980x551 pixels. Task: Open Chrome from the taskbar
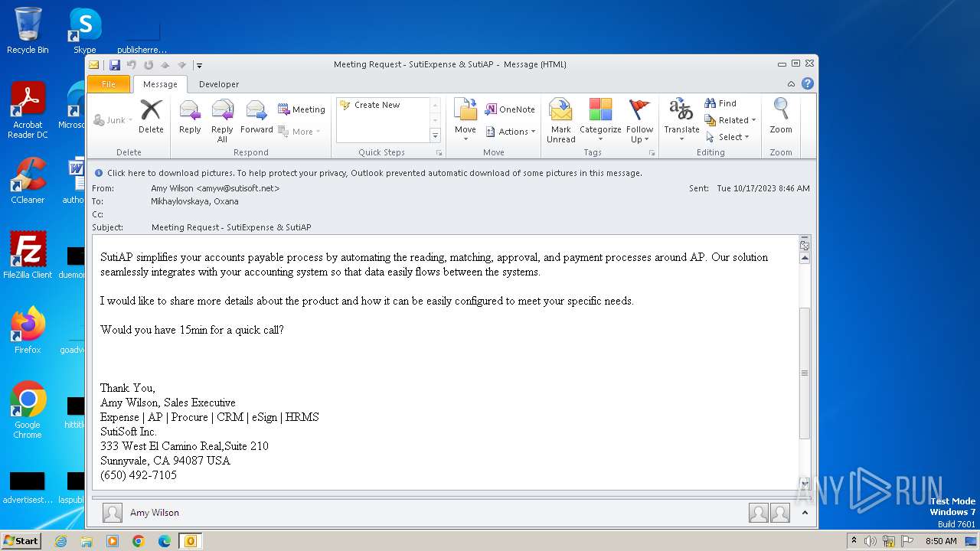click(x=139, y=541)
